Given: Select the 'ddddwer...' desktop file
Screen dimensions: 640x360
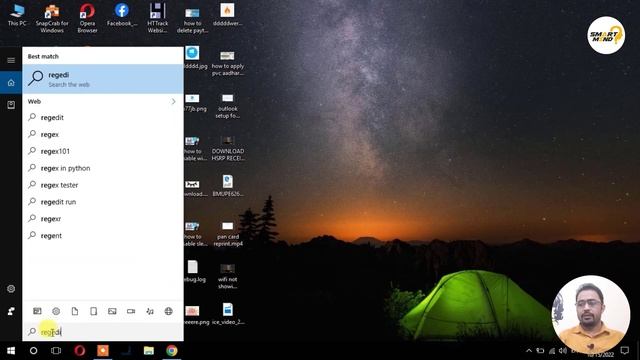Looking at the screenshot, I should click(227, 16).
